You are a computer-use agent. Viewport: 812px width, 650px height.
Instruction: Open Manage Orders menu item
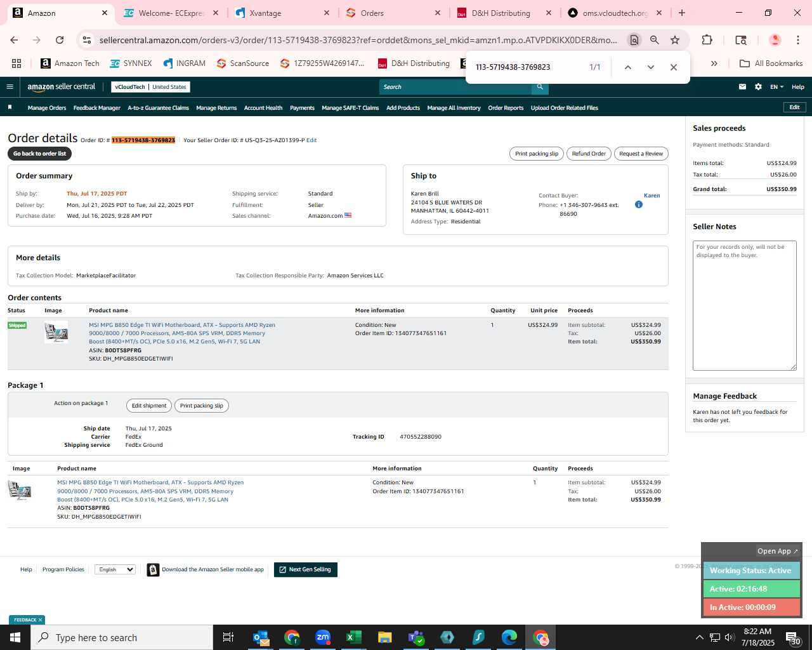47,108
